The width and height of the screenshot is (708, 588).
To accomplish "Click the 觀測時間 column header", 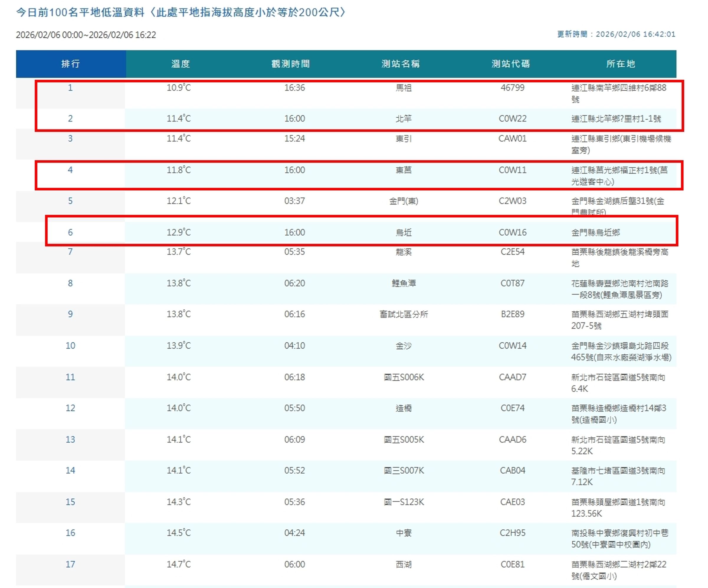I will [291, 64].
